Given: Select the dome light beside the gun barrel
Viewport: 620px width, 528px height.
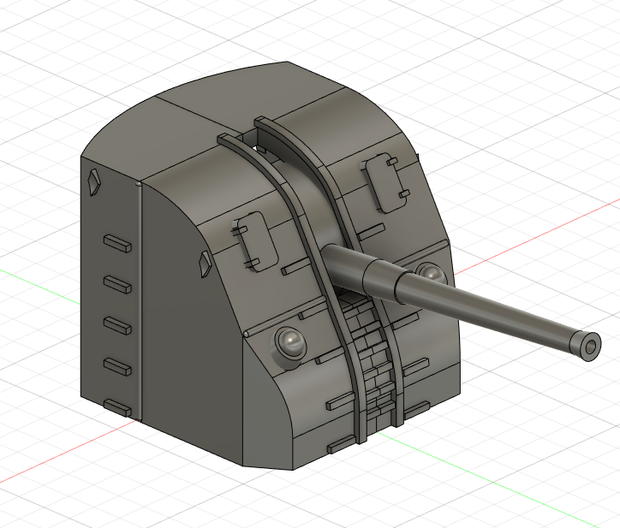Looking at the screenshot, I should click(432, 273).
